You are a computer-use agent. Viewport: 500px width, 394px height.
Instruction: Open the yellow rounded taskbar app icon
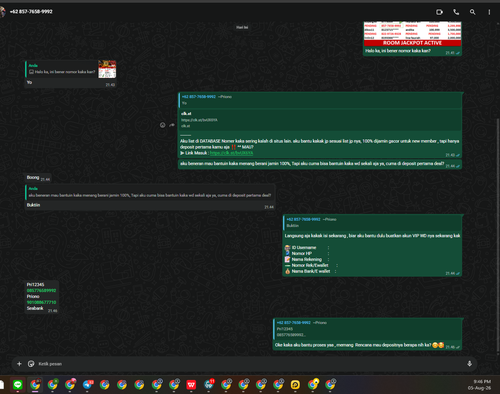295,385
